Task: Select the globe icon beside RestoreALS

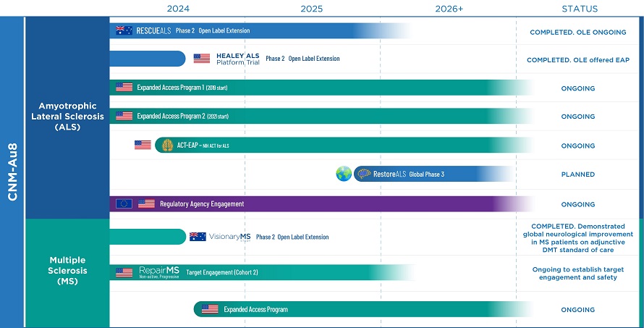Action: point(343,174)
